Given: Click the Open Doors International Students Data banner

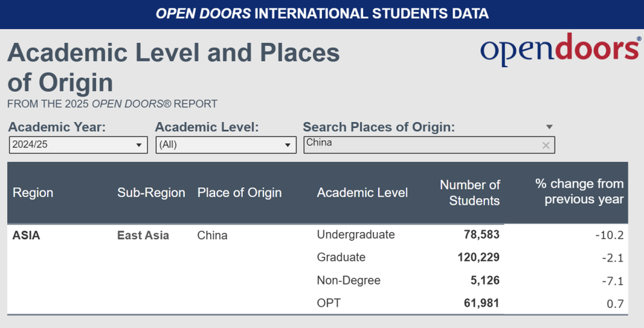Looking at the screenshot, I should pos(322,14).
